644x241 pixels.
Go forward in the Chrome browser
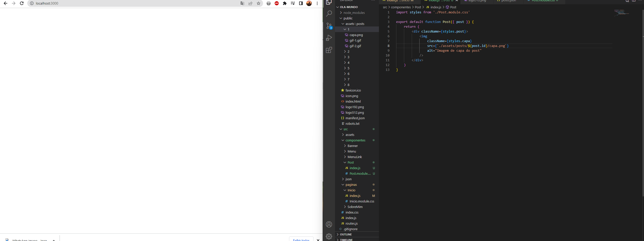pos(14,3)
